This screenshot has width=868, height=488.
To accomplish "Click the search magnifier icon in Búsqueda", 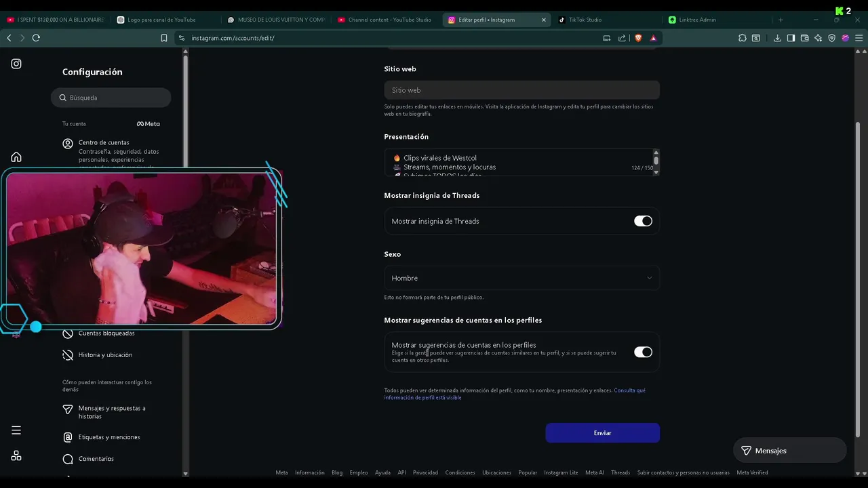I will [x=62, y=98].
